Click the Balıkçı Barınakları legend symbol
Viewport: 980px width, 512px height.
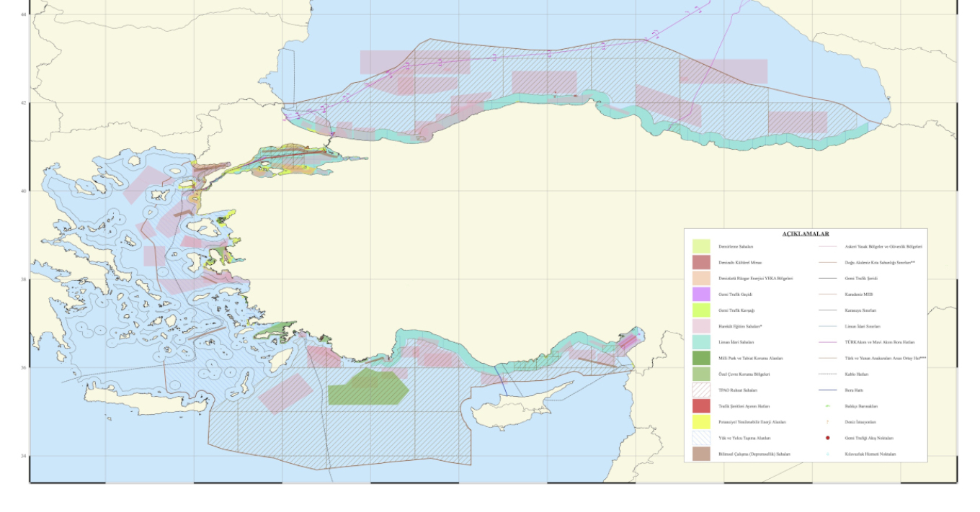(x=827, y=406)
